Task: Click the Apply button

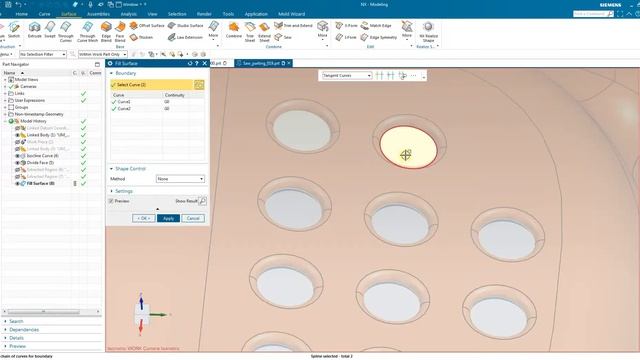Action: [x=169, y=218]
